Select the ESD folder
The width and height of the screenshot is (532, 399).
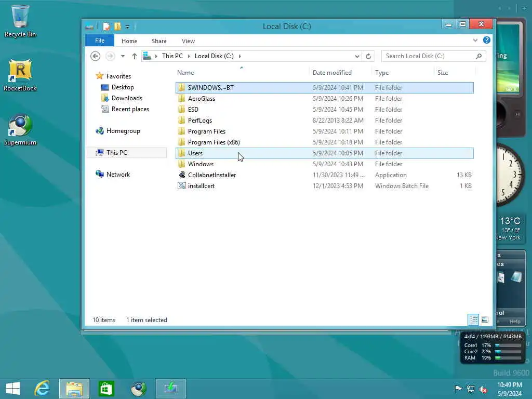pos(324,109)
